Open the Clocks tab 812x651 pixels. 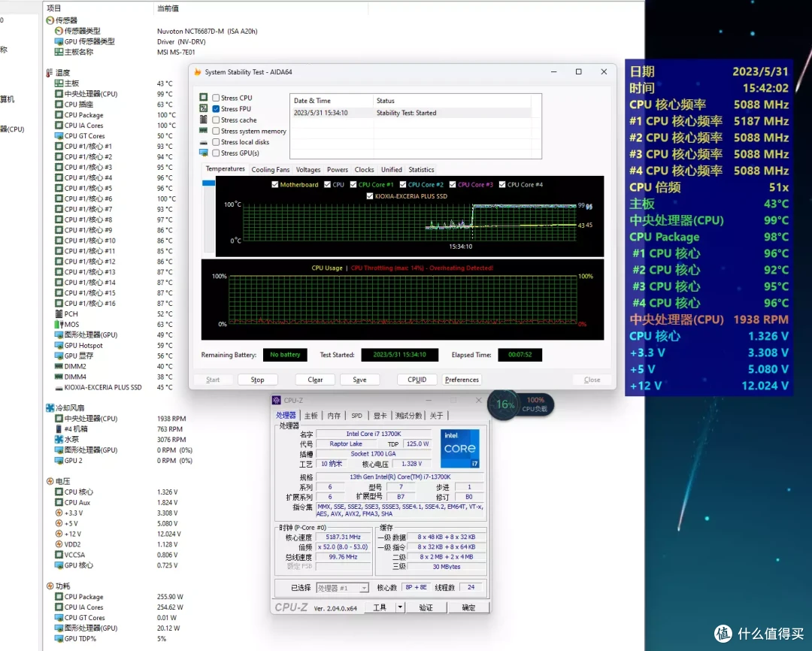tap(364, 170)
